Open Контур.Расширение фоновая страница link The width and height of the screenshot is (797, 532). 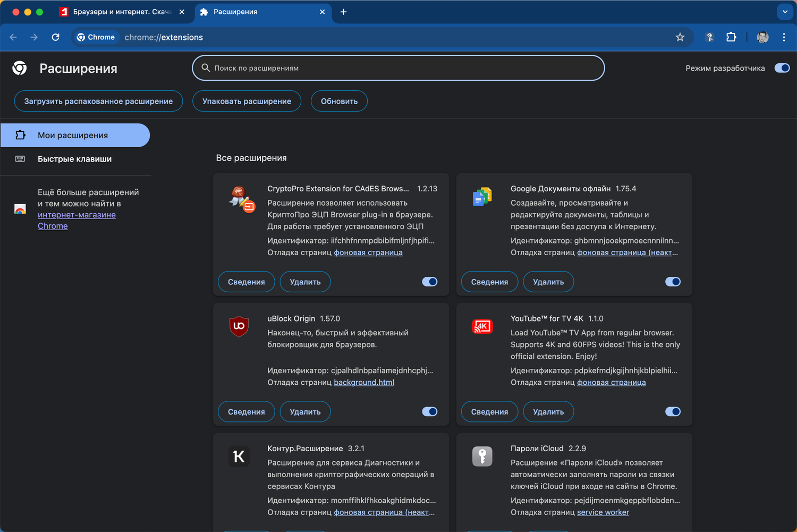pos(384,512)
